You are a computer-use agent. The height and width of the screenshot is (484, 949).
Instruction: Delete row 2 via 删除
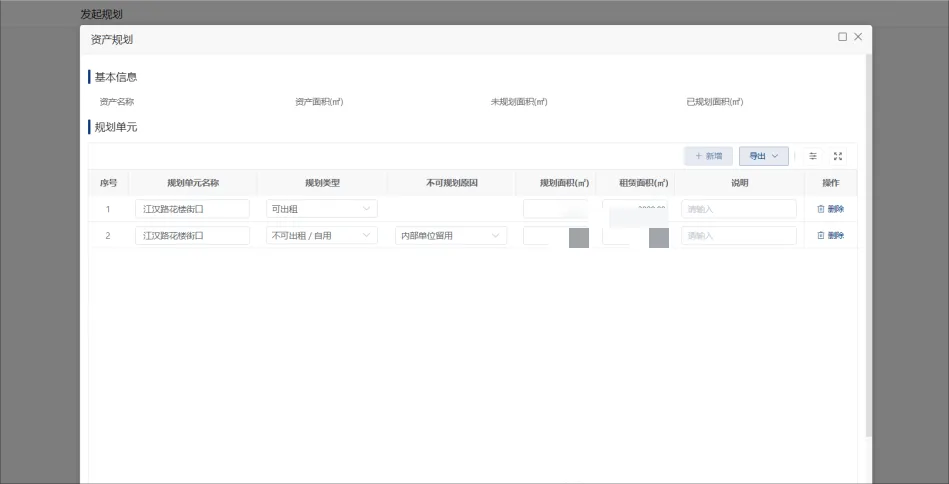coord(830,236)
